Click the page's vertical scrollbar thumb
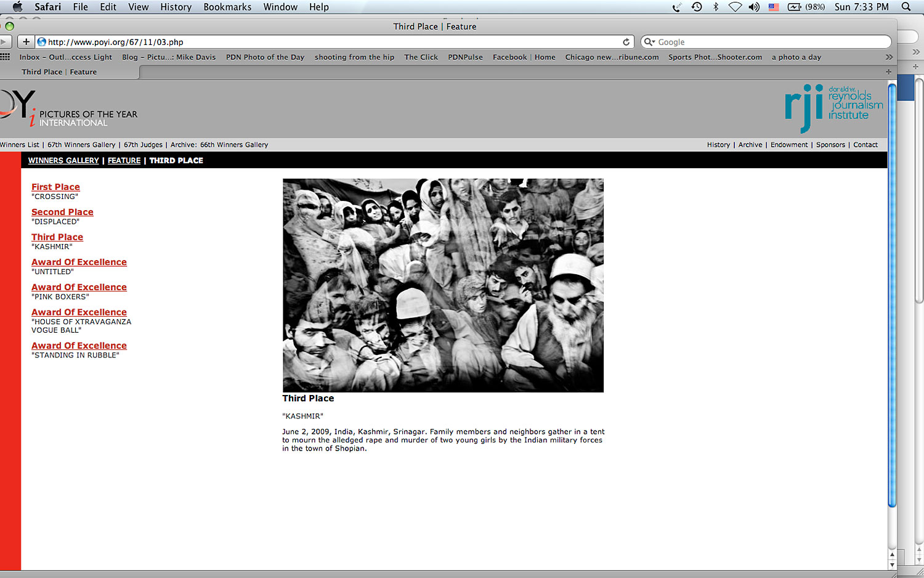924x578 pixels. 891,296
